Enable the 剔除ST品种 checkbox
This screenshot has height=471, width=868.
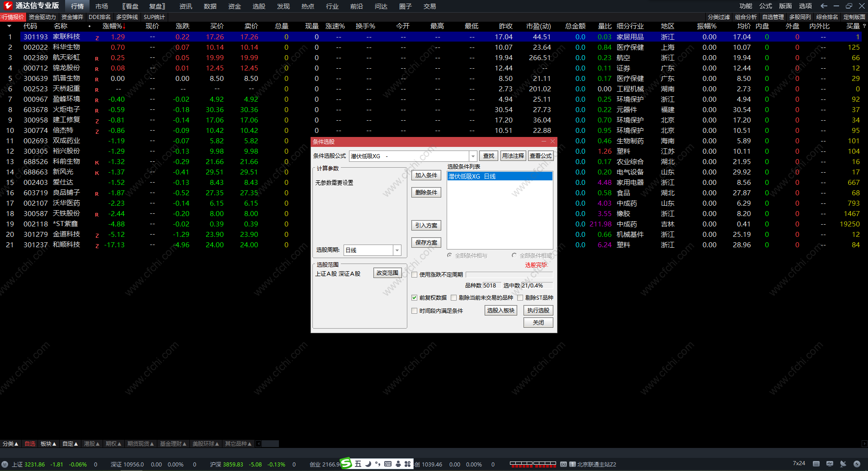520,298
